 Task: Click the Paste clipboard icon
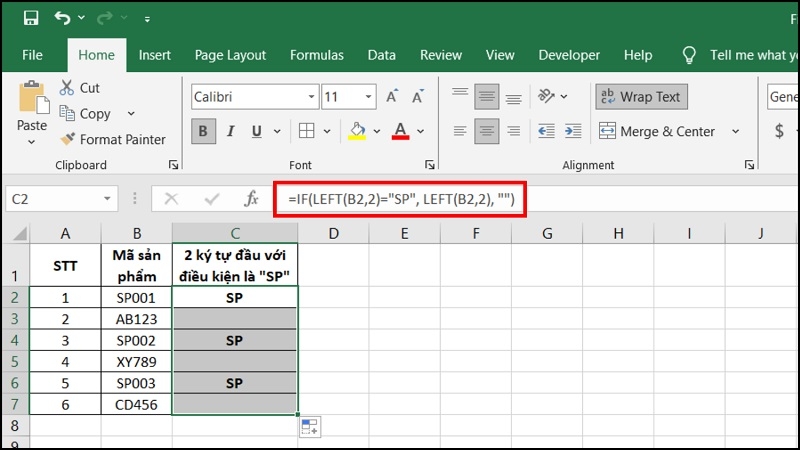[33, 97]
